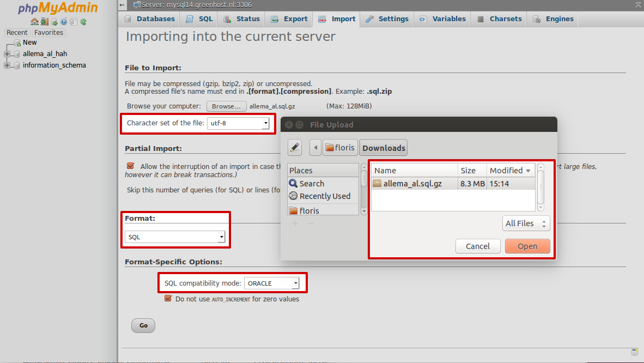Expand the information_schema database tree
The image size is (644, 363).
point(7,65)
